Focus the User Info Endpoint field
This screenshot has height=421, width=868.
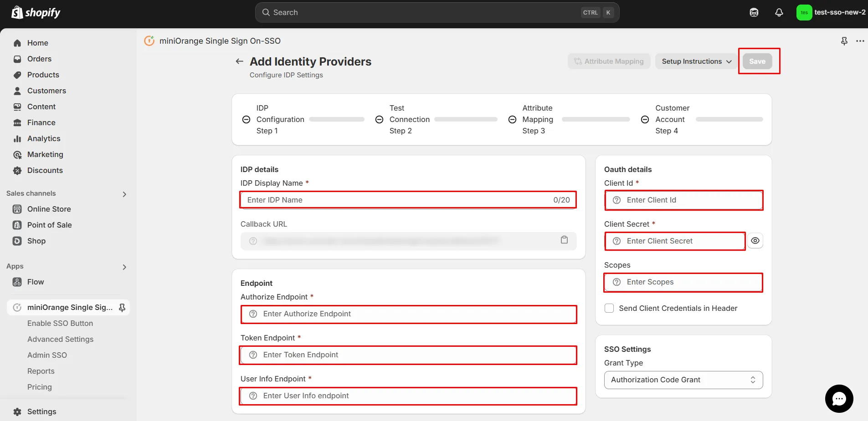[x=408, y=396]
